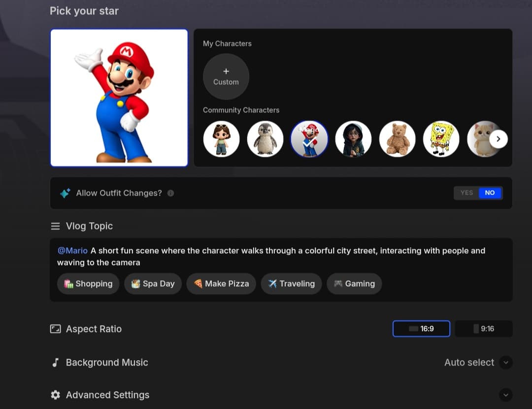Click the sparkle icon beside Allow Outfit Changes

tap(65, 193)
